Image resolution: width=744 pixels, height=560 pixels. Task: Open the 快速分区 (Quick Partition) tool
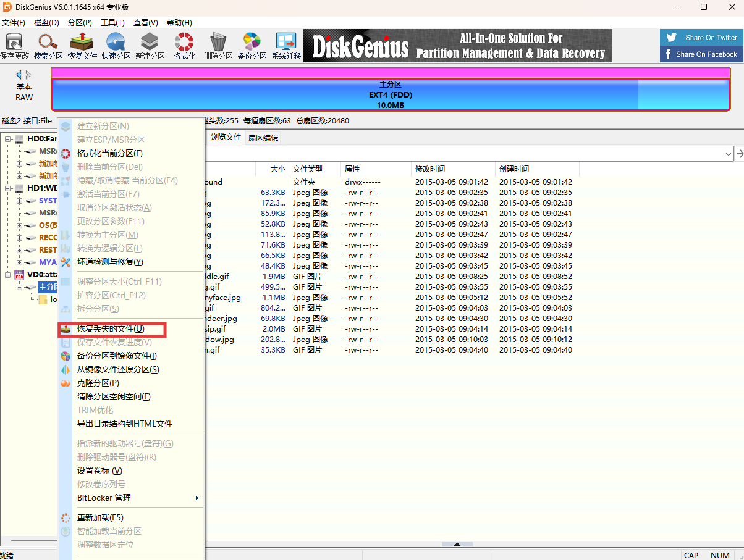(116, 46)
